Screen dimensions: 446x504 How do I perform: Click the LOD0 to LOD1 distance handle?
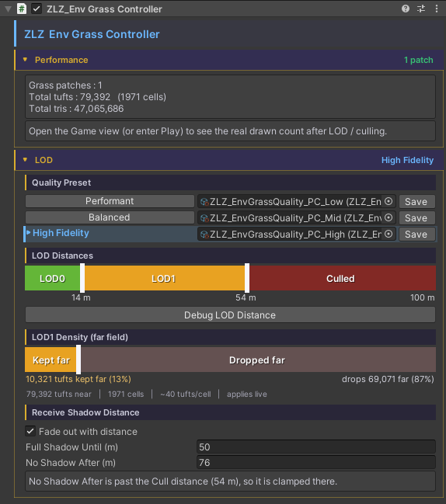82,278
